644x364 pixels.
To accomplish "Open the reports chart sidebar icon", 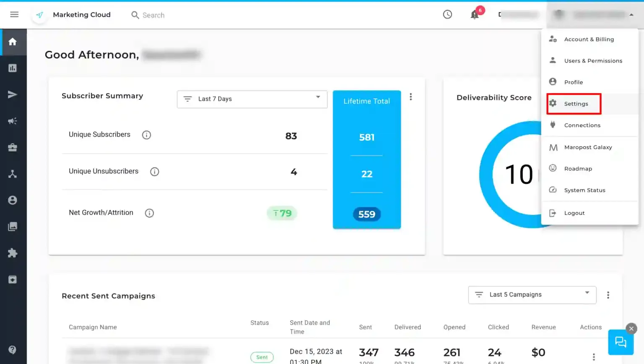I will pos(13,68).
